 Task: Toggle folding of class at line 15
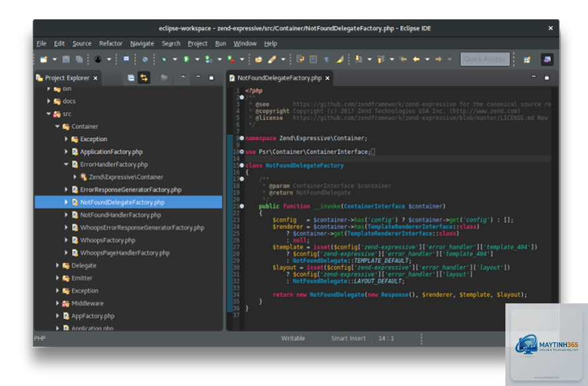click(242, 165)
